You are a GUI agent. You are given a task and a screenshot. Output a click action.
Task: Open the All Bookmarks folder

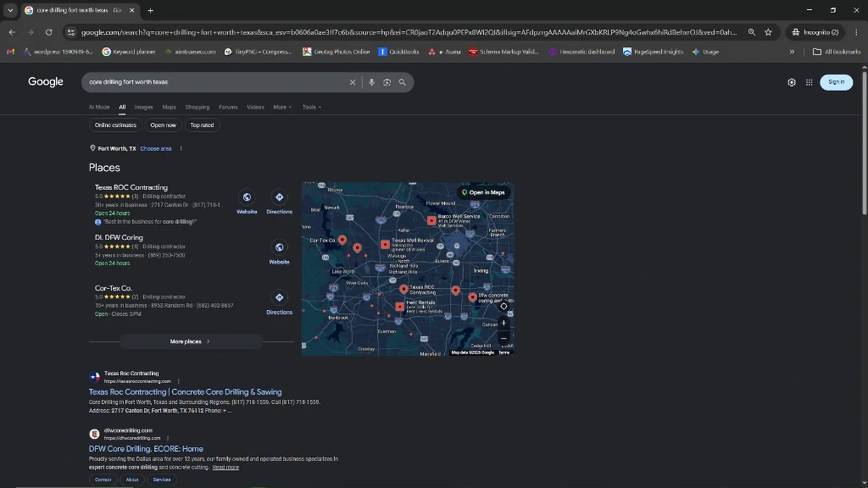(837, 51)
